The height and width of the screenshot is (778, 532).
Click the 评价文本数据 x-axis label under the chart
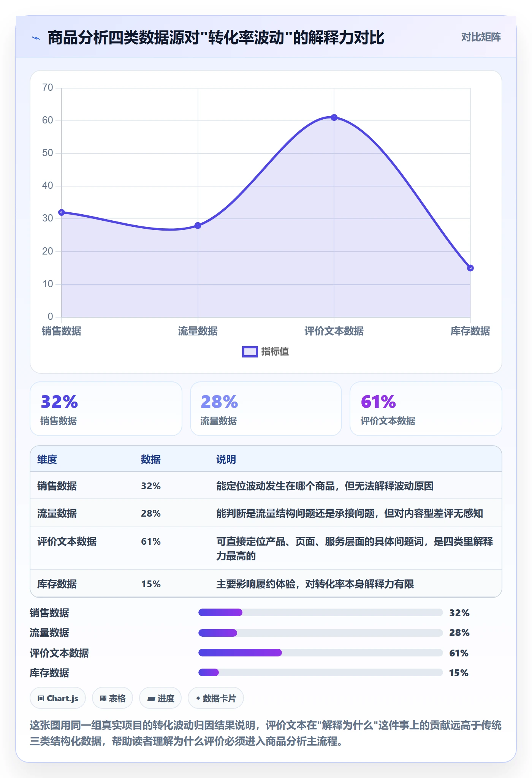[334, 331]
